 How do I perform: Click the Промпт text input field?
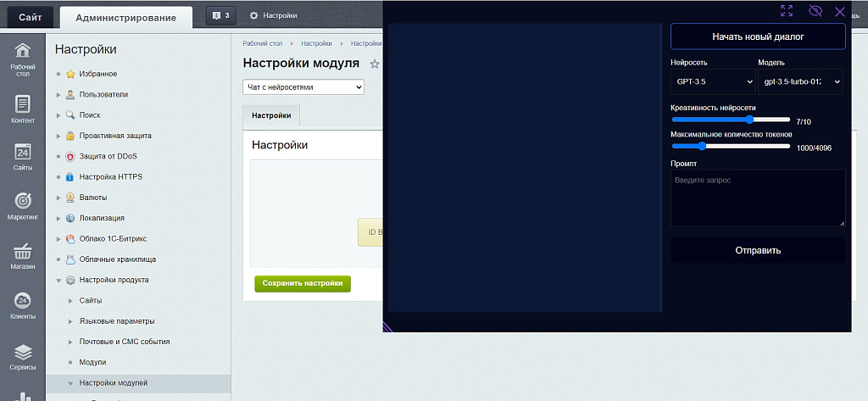pos(758,198)
